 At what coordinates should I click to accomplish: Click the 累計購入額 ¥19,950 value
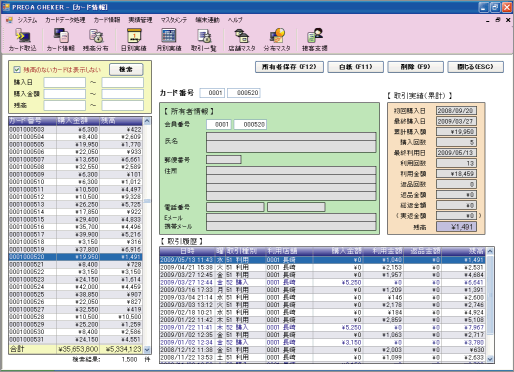pyautogui.click(x=456, y=132)
